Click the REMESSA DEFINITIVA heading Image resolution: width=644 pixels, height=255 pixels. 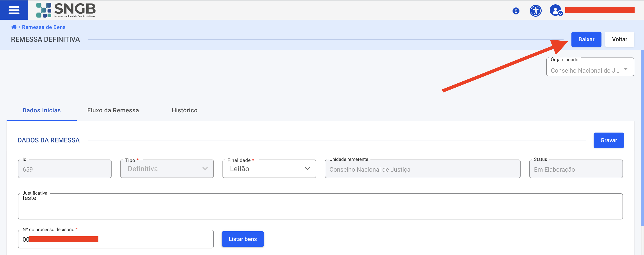point(45,39)
